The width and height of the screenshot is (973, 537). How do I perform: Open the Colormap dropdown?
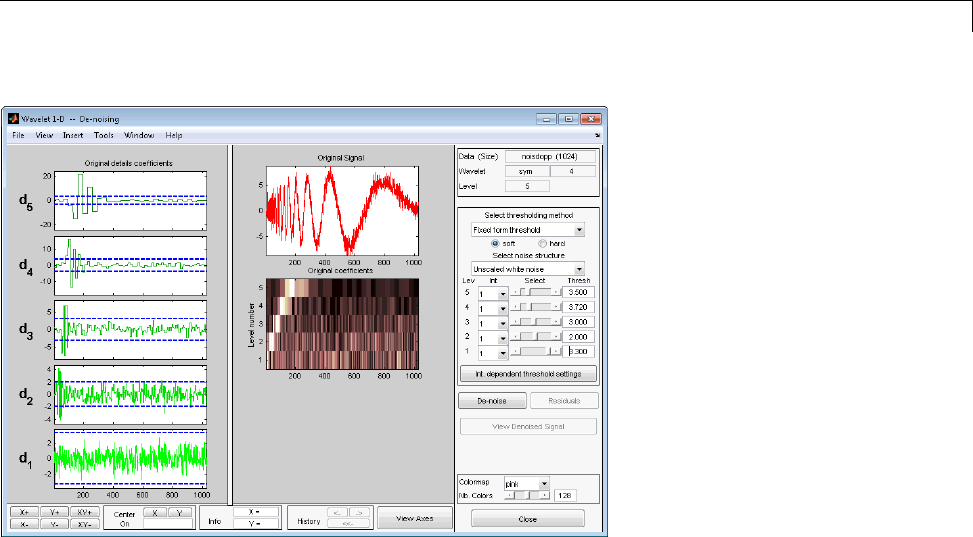[527, 483]
